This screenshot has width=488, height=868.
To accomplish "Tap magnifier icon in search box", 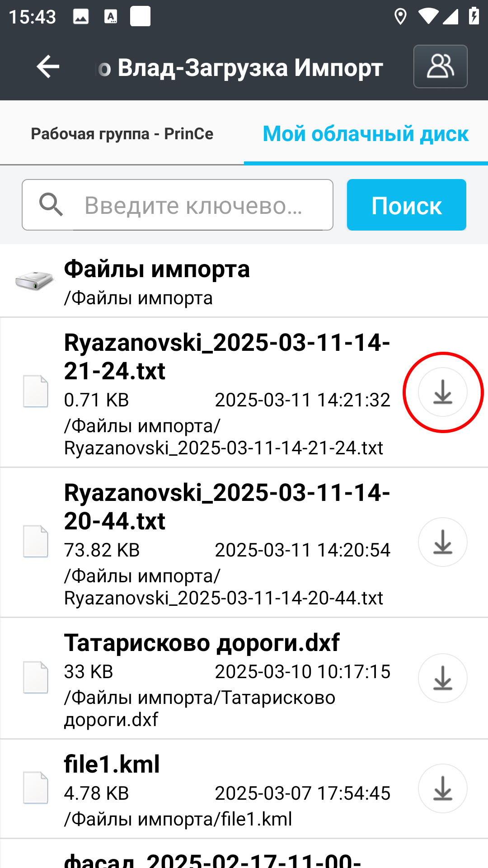I will 51,204.
